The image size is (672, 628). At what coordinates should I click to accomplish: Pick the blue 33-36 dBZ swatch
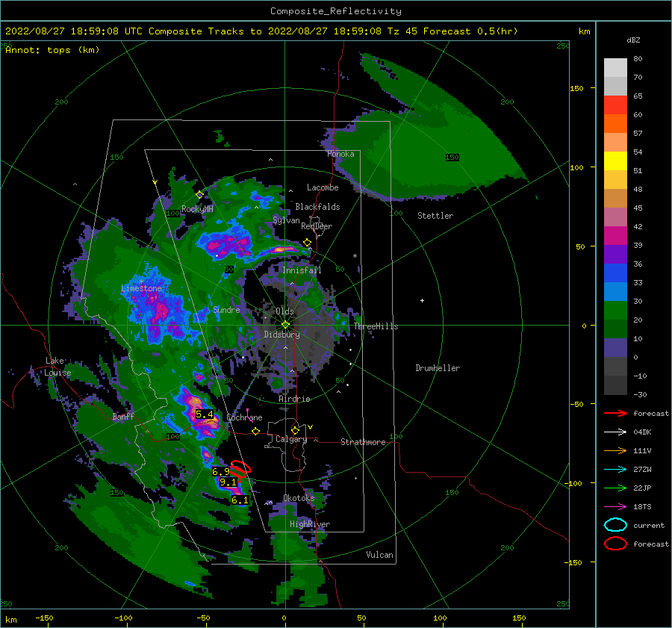click(x=615, y=273)
